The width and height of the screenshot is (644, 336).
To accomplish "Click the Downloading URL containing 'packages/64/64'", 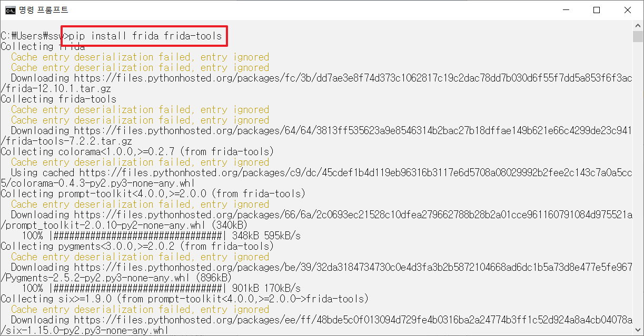I will [x=321, y=130].
